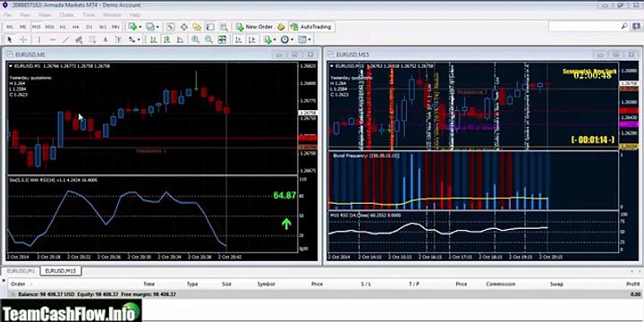644x322 pixels.
Task: Open the File menu
Action: point(7,15)
